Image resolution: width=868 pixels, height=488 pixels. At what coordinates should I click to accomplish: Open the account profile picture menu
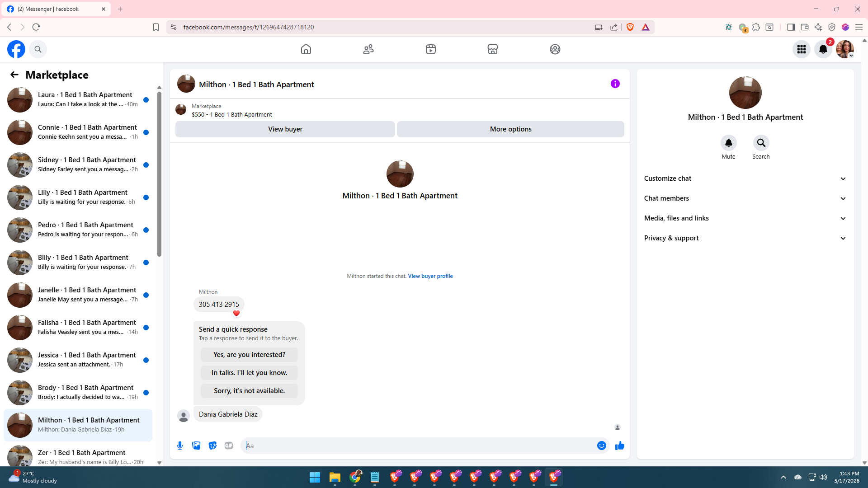point(845,49)
